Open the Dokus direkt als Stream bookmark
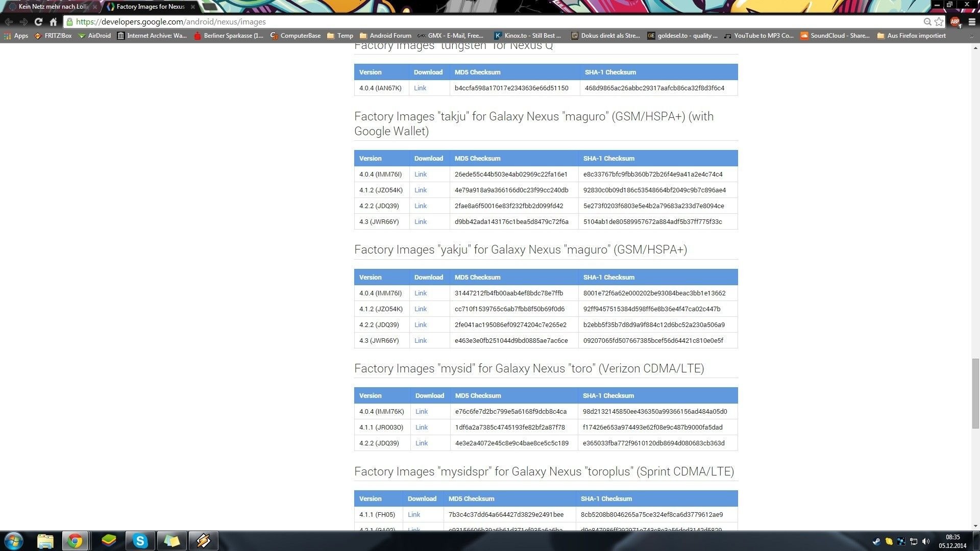The width and height of the screenshot is (980, 551). (x=605, y=36)
